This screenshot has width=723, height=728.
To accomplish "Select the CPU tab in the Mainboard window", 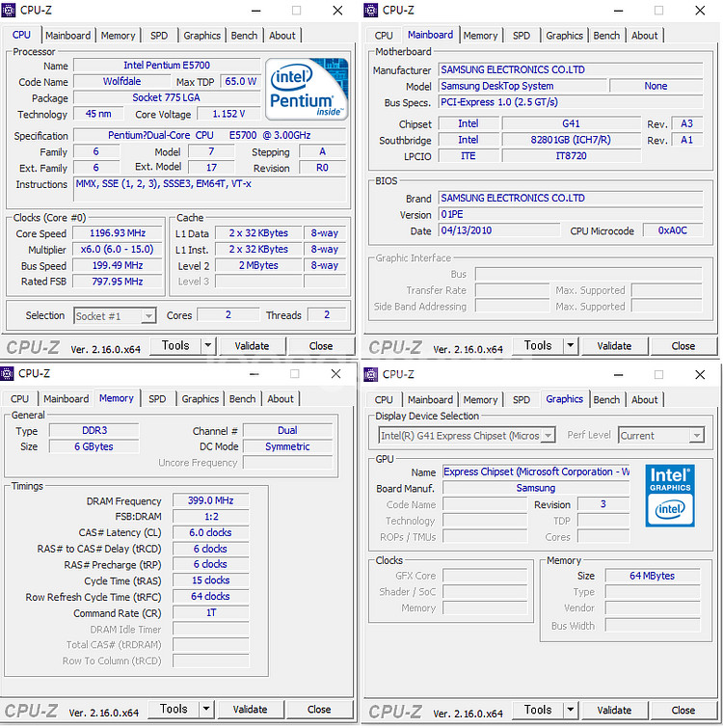I will (384, 36).
